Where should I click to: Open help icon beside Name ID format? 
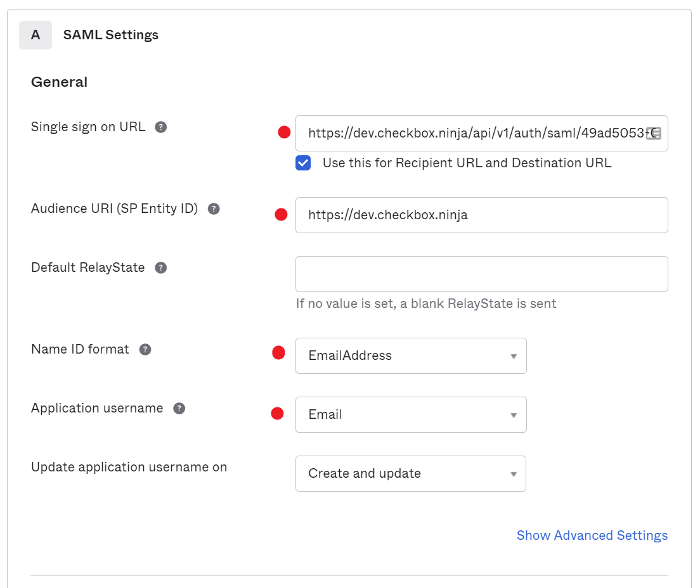click(145, 349)
